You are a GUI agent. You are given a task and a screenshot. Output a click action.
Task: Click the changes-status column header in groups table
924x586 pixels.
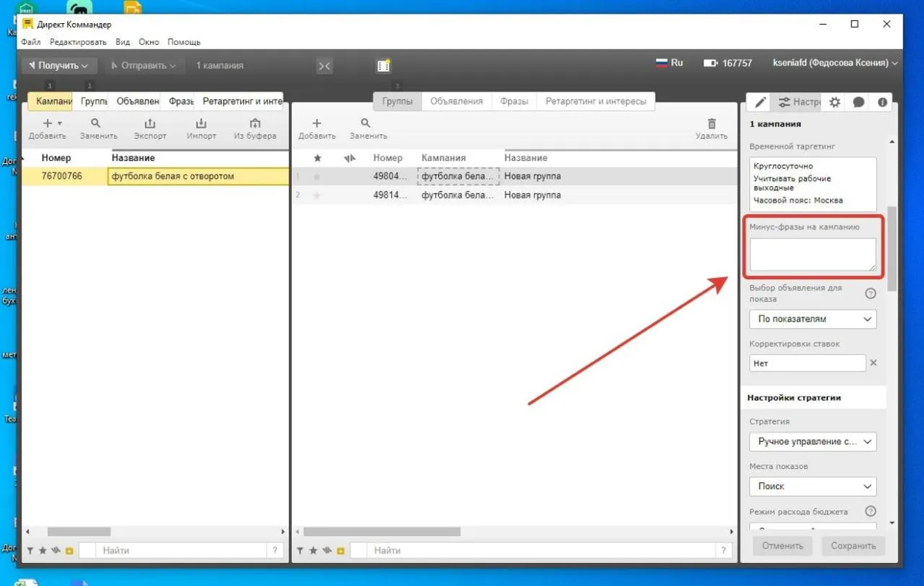pyautogui.click(x=350, y=158)
